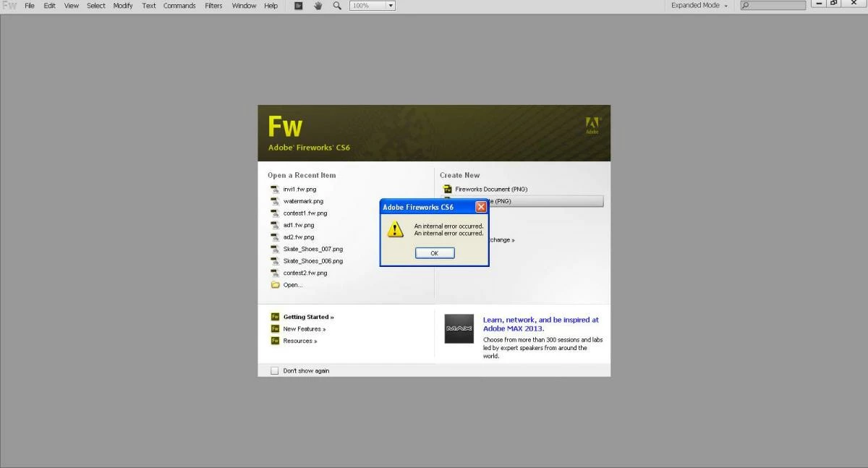Open recent file Skate_Shoes_006.png

click(313, 261)
